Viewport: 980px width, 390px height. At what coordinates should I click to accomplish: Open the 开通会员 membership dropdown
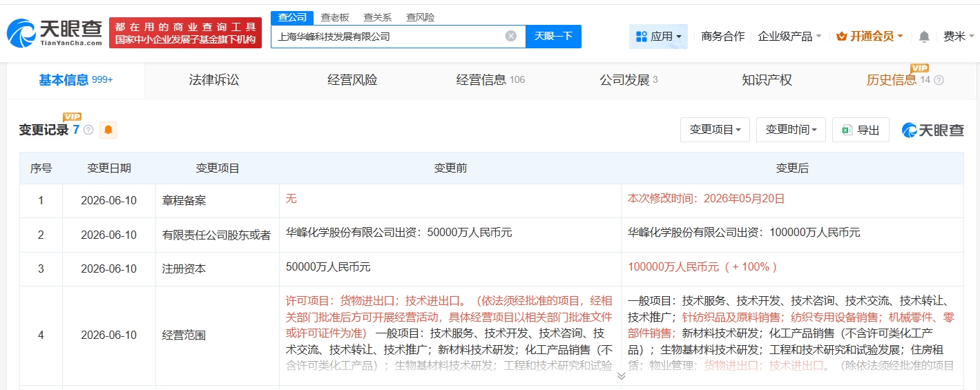[x=869, y=37]
